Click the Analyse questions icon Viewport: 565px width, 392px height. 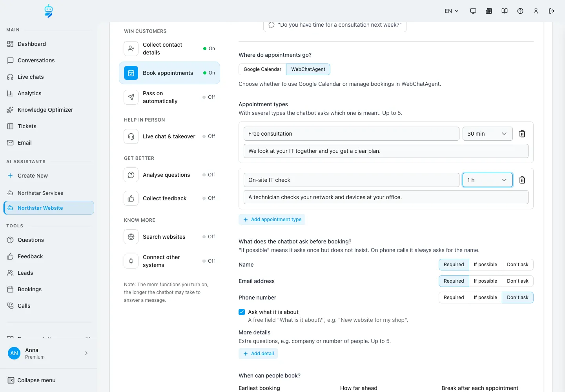(131, 175)
